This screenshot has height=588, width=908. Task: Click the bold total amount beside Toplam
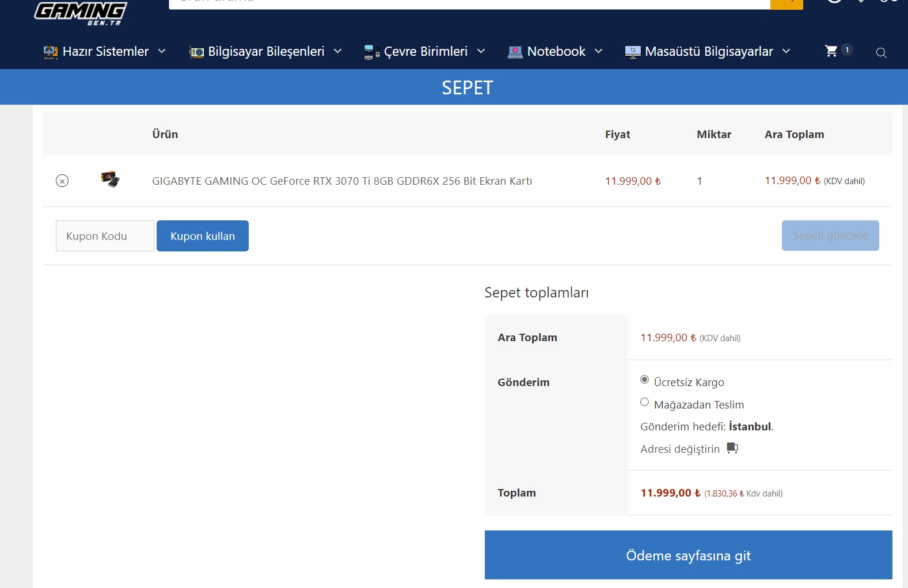coord(671,493)
